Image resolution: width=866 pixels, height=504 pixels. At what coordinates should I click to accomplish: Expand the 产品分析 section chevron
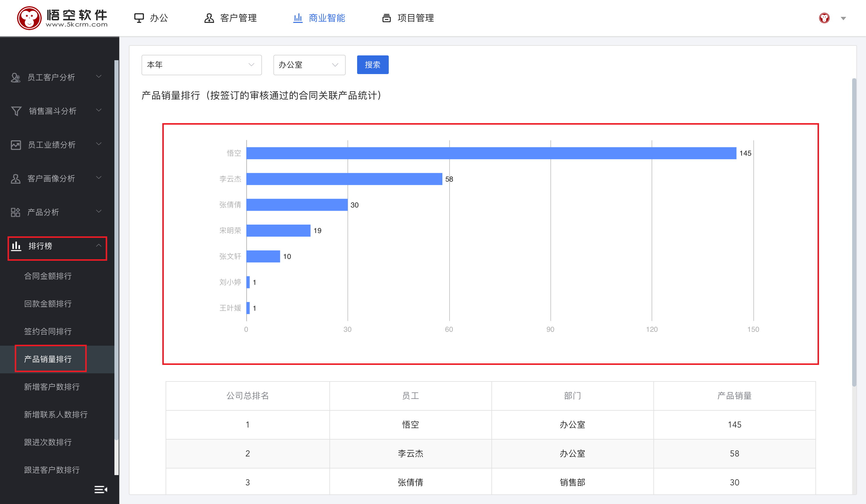[99, 211]
